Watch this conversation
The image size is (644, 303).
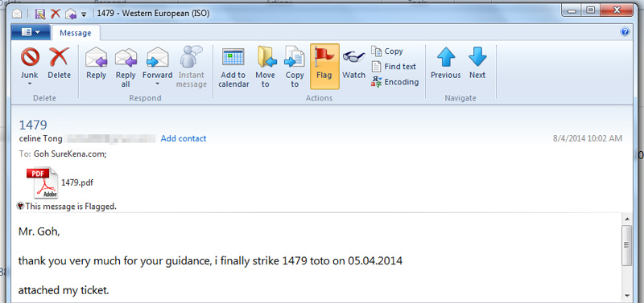point(353,63)
